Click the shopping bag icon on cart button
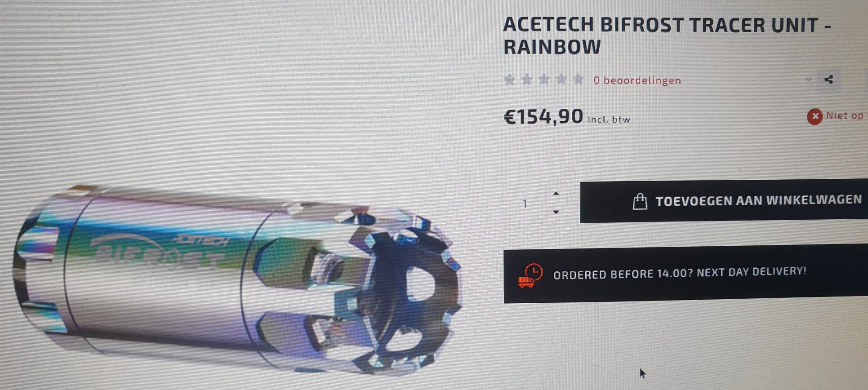868x390 pixels. [640, 201]
